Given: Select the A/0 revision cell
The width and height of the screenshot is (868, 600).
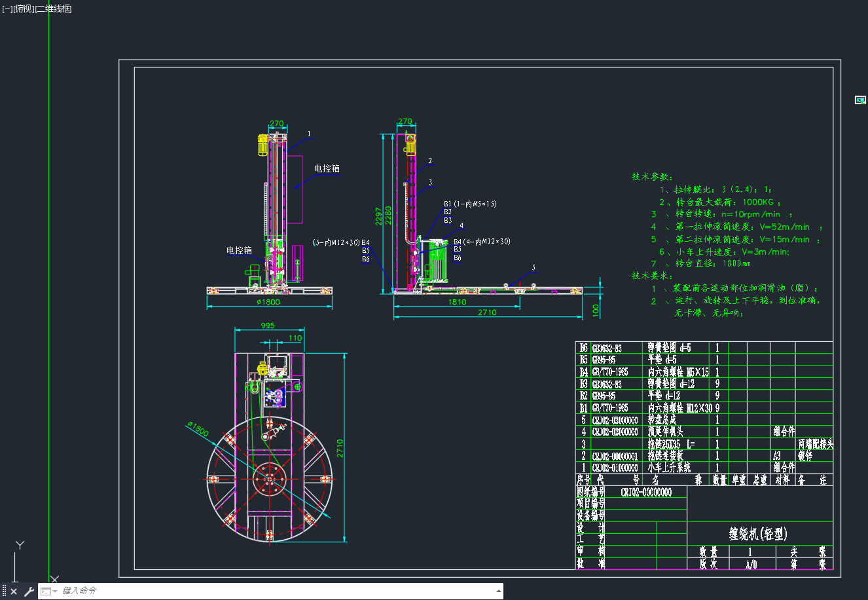Looking at the screenshot, I should tap(751, 565).
